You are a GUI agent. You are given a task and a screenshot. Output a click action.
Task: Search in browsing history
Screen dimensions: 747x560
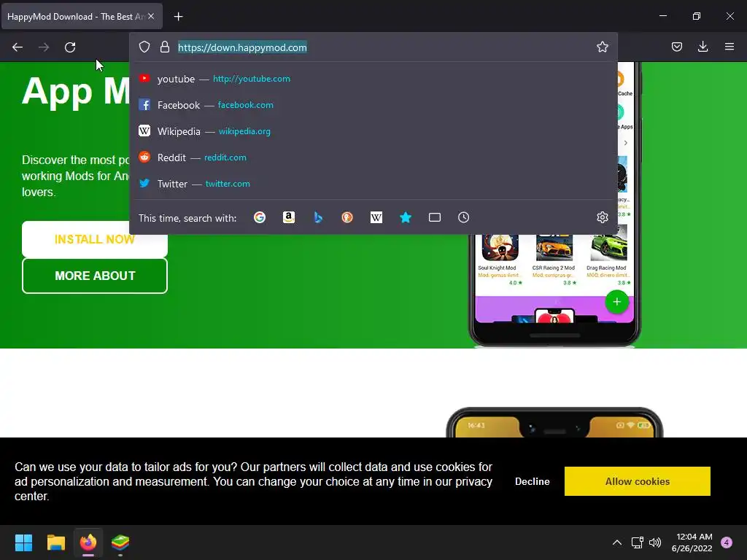click(463, 217)
